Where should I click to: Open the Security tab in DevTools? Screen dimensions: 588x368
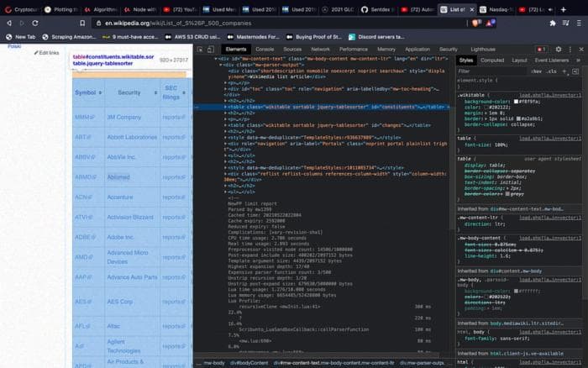pyautogui.click(x=448, y=49)
